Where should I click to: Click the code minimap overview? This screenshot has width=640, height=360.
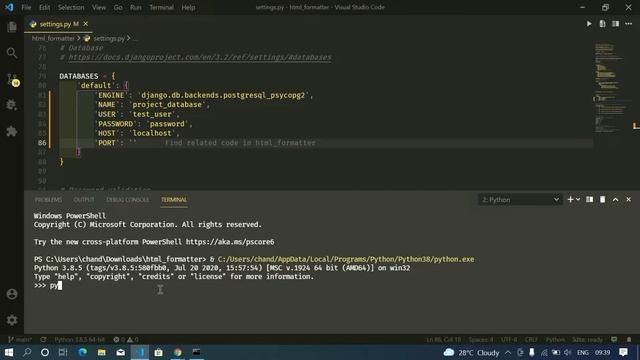pyautogui.click(x=611, y=88)
